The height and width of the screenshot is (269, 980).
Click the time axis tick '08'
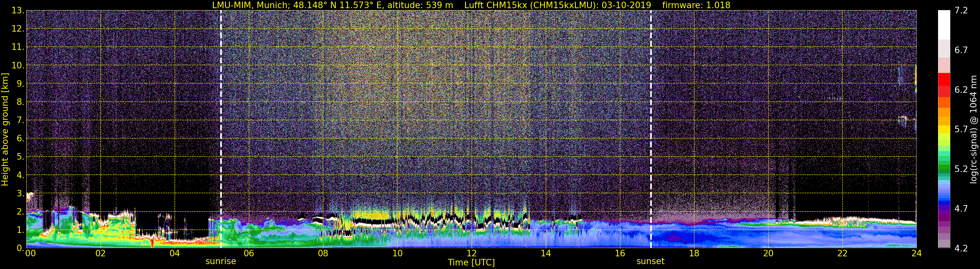323,253
